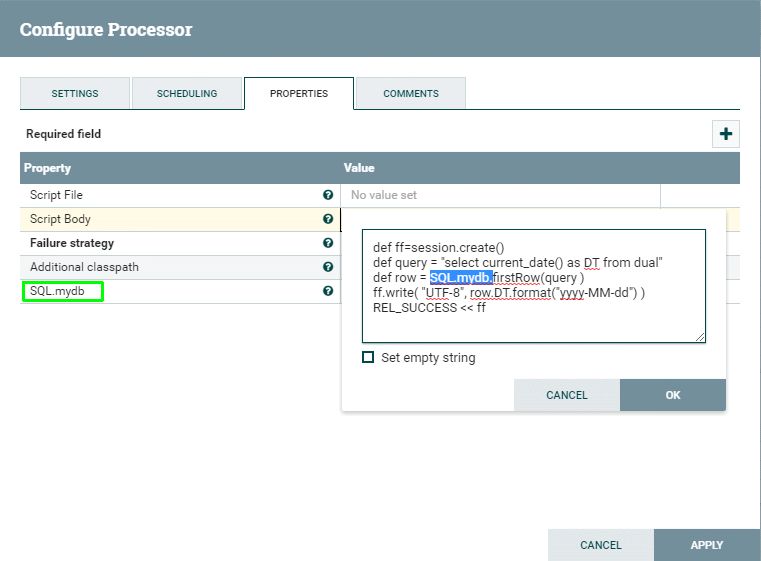Enable the Set empty string checkbox
This screenshot has width=761, height=561.
click(368, 357)
